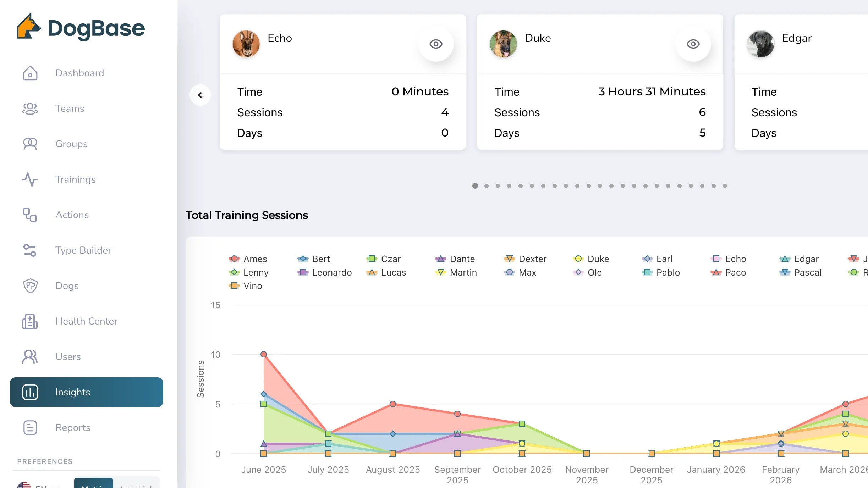Select the first carousel pagination dot
868x488 pixels.
(x=475, y=186)
